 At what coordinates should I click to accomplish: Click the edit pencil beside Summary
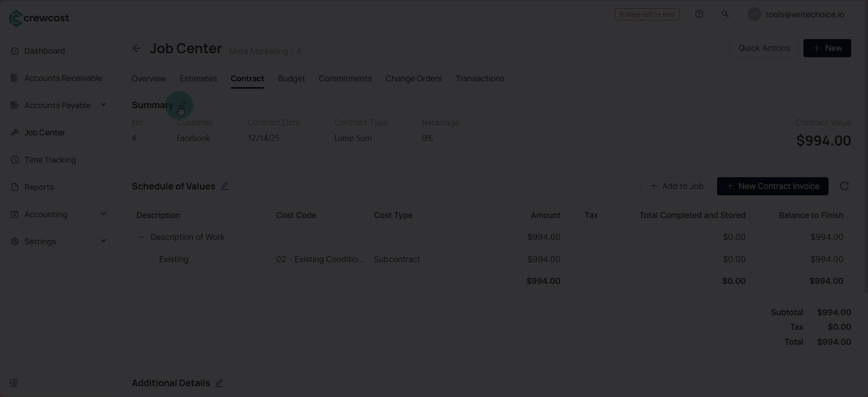182,105
